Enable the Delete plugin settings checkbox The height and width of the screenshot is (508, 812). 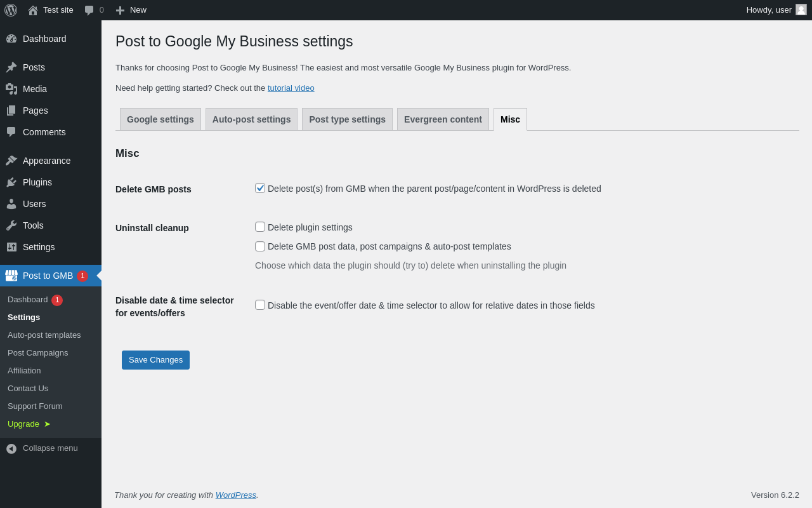pyautogui.click(x=260, y=227)
